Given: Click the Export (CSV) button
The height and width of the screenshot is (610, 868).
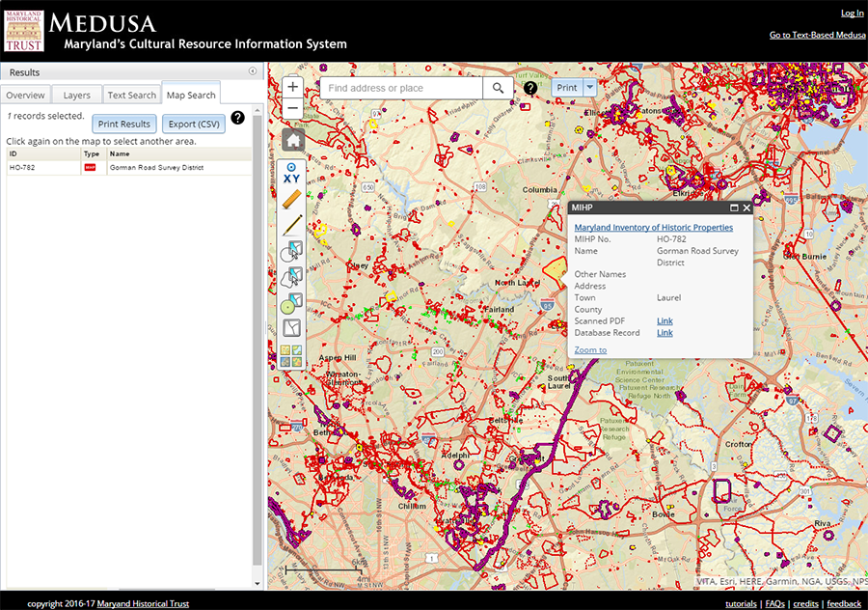Looking at the screenshot, I should [x=194, y=124].
